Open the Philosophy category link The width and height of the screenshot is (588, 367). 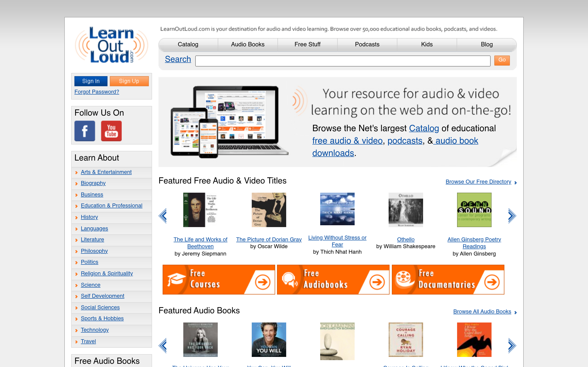94,251
